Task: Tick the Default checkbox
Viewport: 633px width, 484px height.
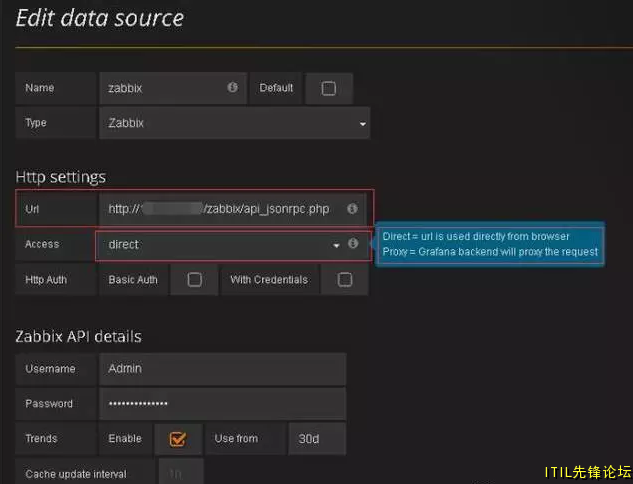Action: [329, 88]
